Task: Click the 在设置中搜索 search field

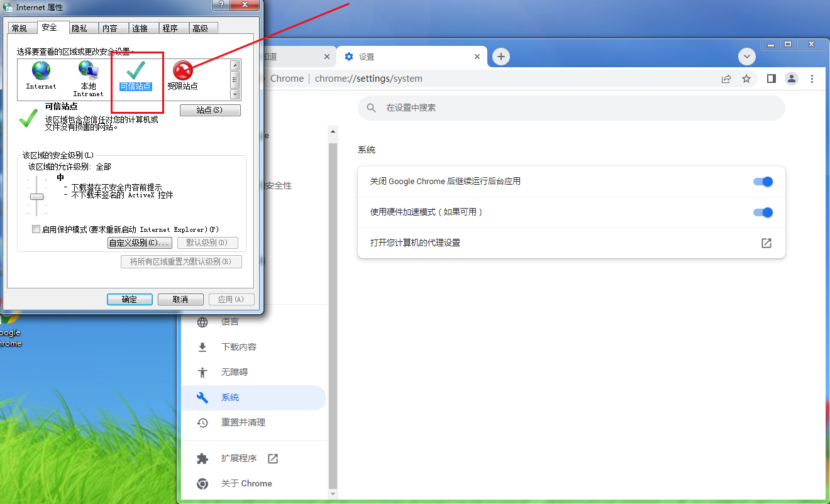Action: (x=572, y=108)
